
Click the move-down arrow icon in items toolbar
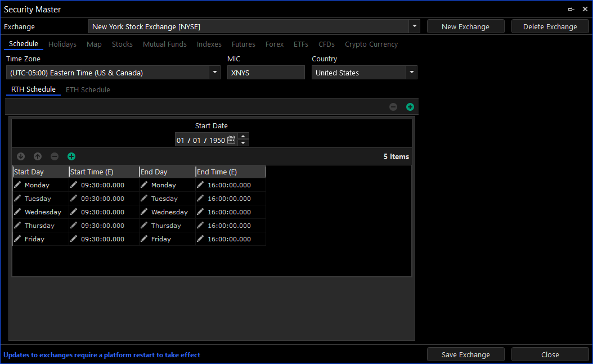coord(21,156)
